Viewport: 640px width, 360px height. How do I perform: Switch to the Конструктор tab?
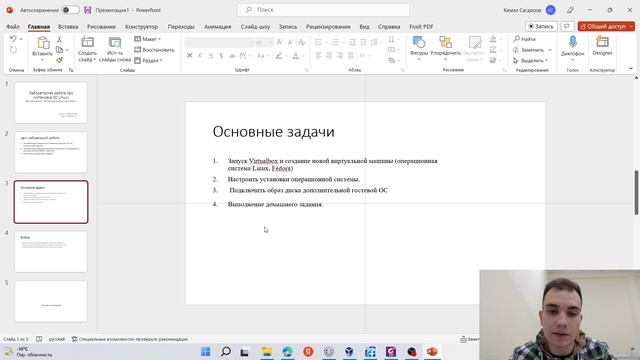pos(141,27)
